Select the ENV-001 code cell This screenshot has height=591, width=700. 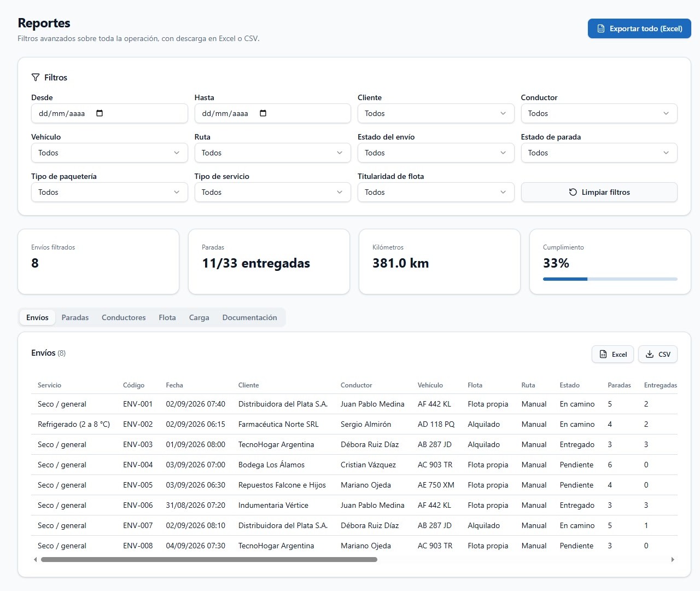pos(138,404)
